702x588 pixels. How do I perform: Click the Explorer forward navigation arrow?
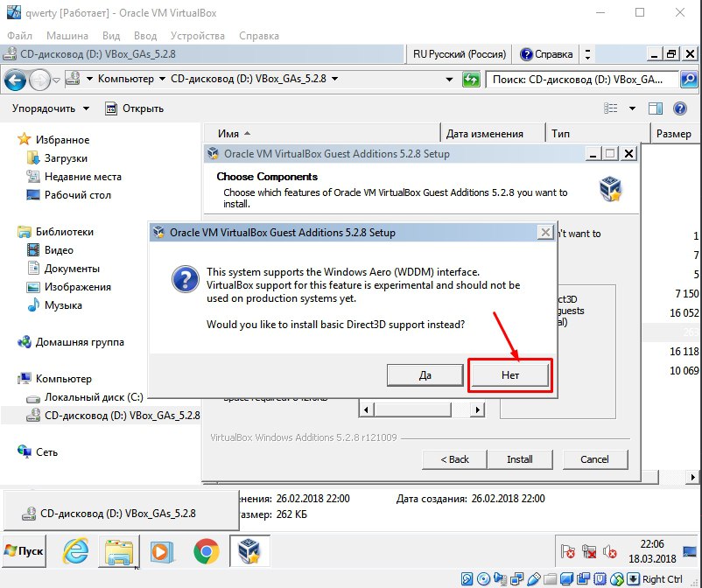(39, 80)
